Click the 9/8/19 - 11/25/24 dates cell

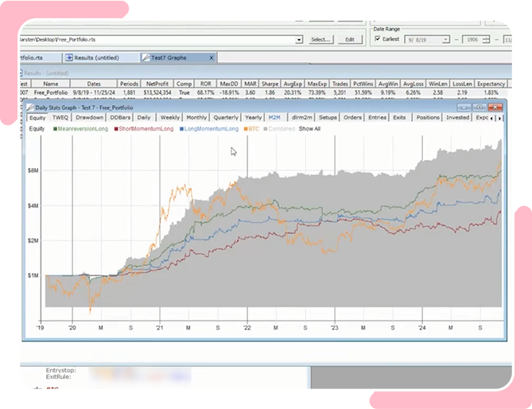(94, 92)
